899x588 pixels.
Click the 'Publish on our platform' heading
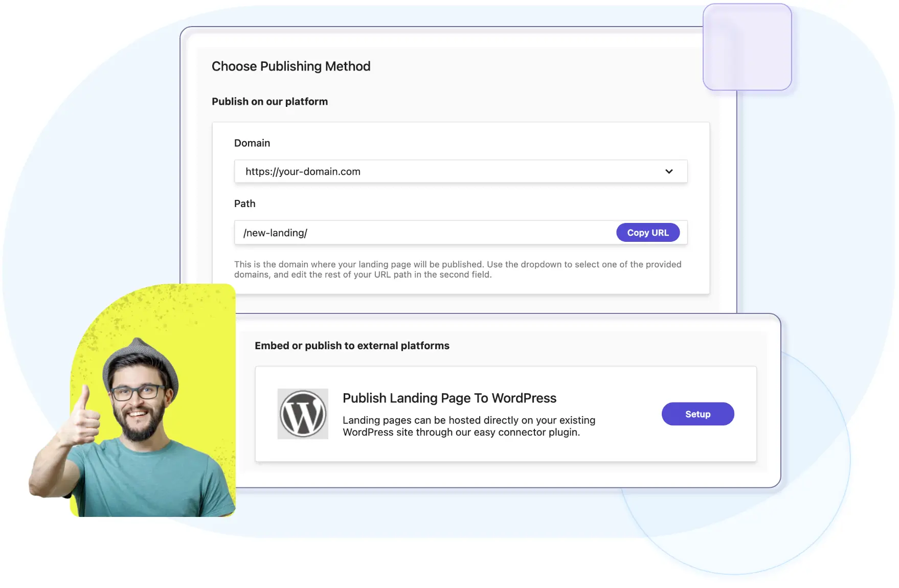coord(270,101)
